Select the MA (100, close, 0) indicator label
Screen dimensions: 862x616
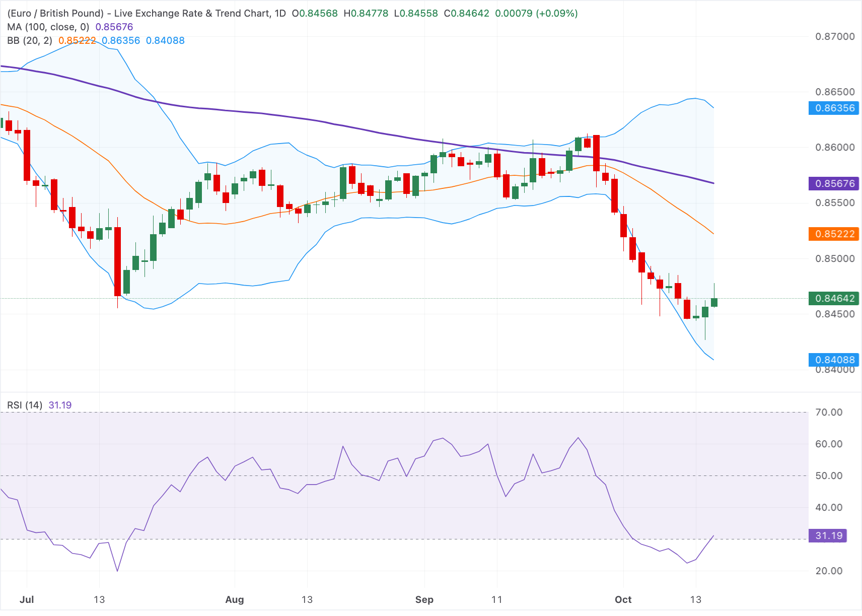(48, 27)
